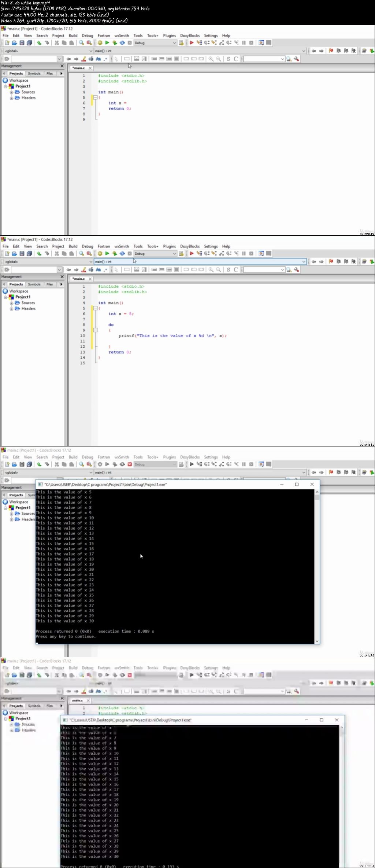Open the Debug build target dropdown, first frame

[155, 43]
